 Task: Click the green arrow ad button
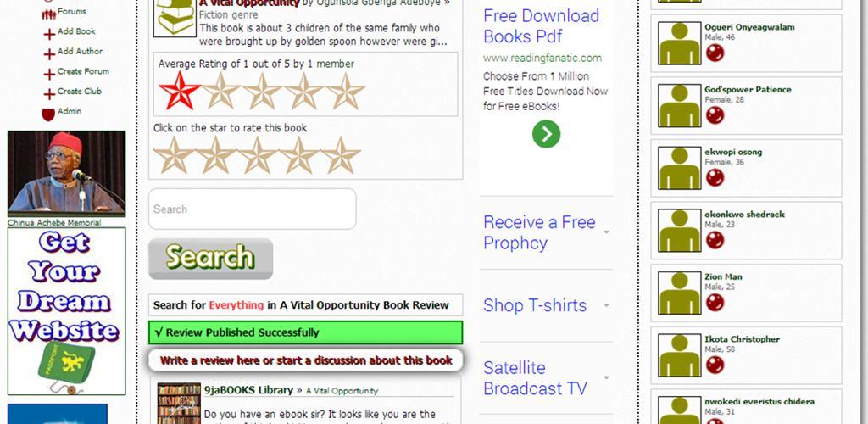pyautogui.click(x=547, y=134)
